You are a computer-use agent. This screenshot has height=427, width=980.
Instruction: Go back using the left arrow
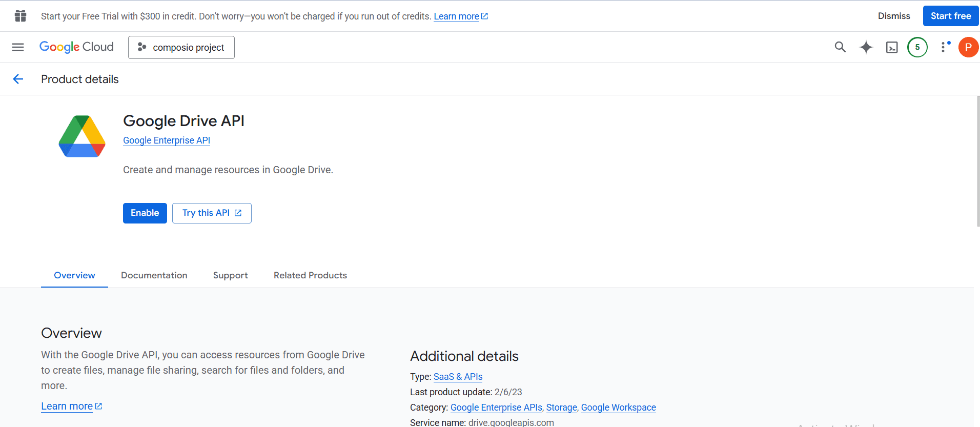click(18, 79)
